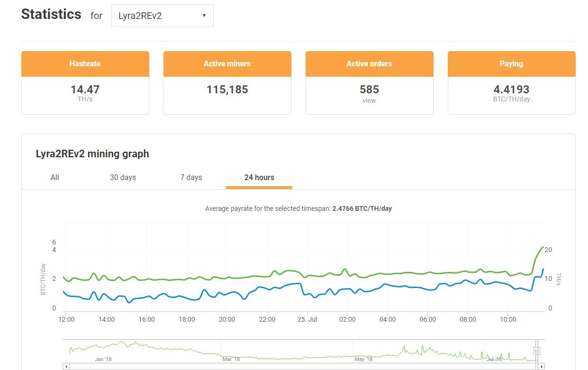Click the 4.4193 BTC/TH/day paying value
588x370 pixels.
[x=511, y=90]
